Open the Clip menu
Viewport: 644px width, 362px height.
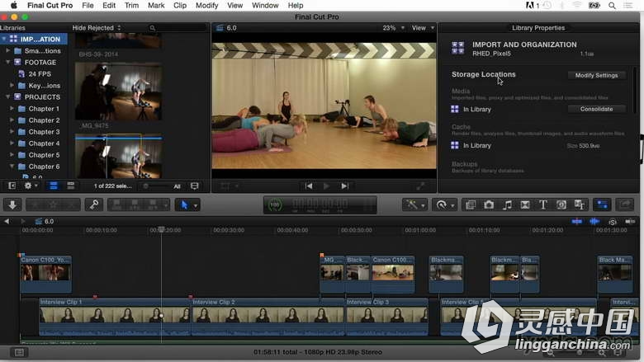tap(180, 5)
